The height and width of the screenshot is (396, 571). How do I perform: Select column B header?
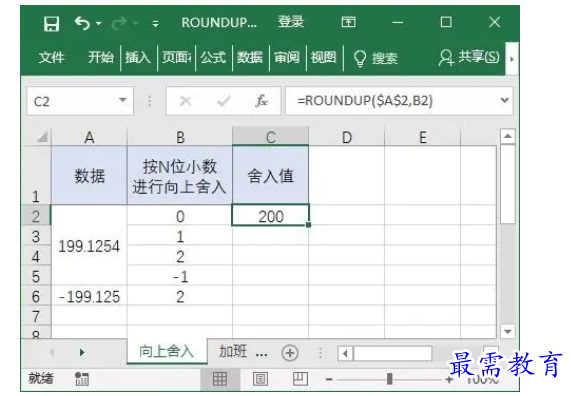tap(180, 137)
